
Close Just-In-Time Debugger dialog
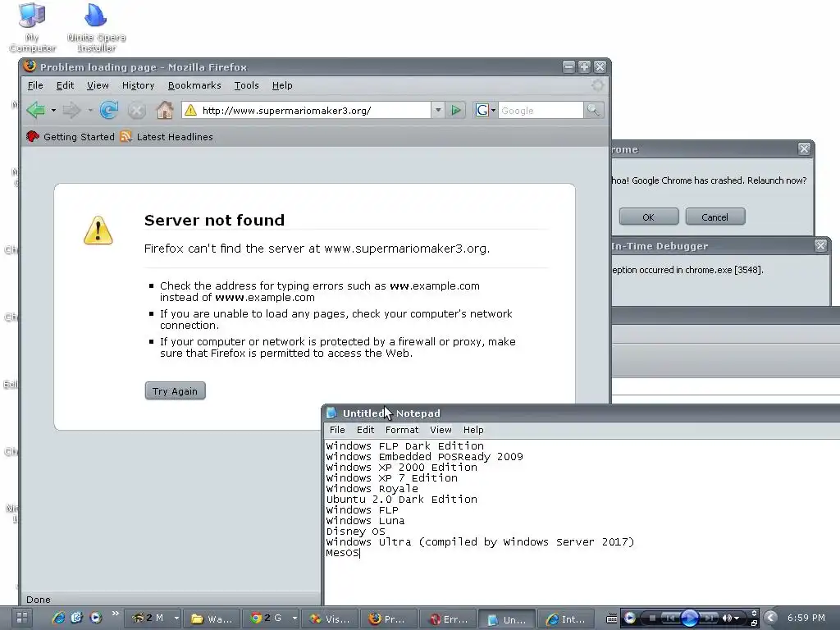(820, 245)
